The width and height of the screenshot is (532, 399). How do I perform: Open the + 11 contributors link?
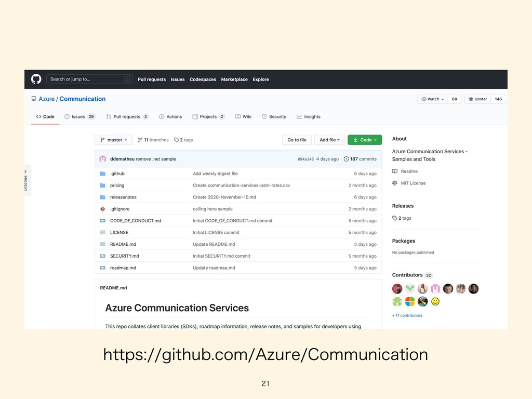coord(407,315)
